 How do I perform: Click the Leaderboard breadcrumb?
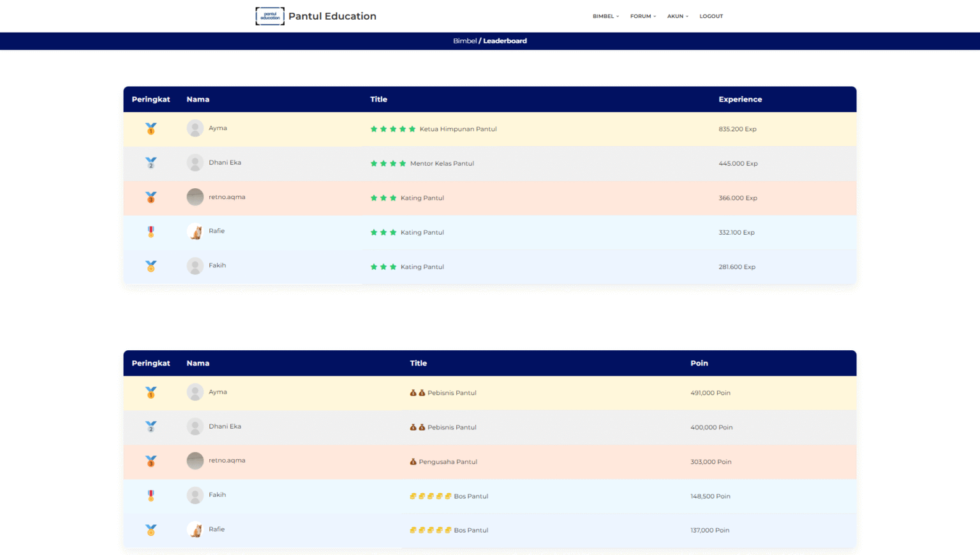[505, 41]
